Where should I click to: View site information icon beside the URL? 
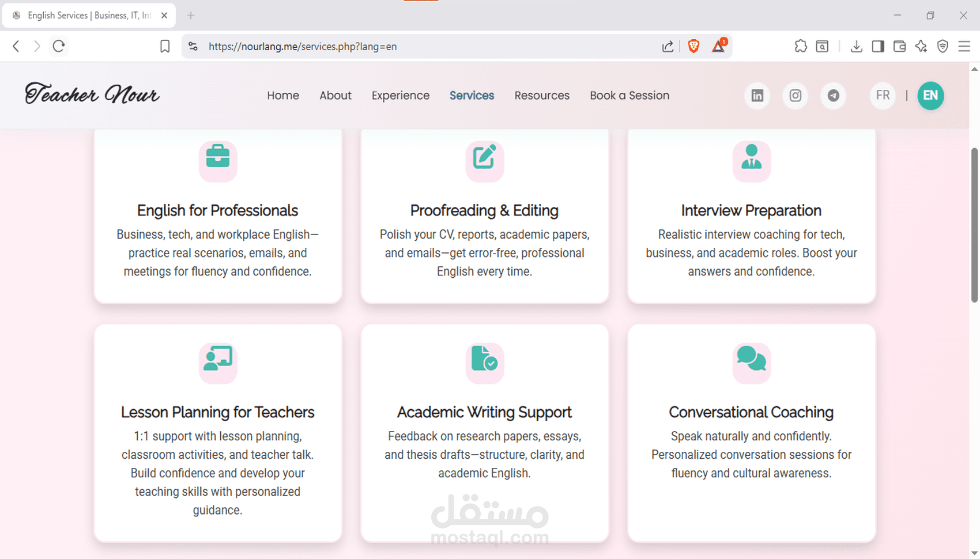click(193, 46)
